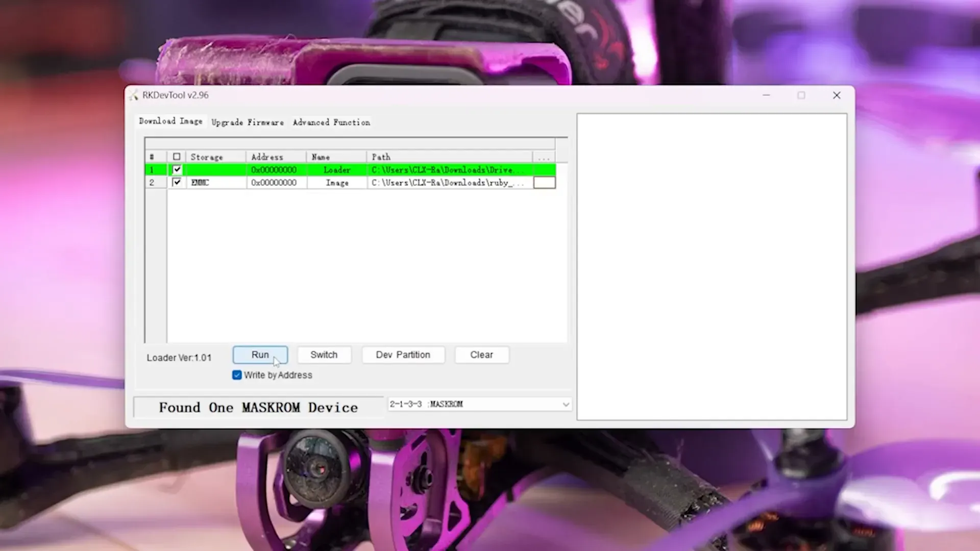Select the Loader path cell
This screenshot has height=551, width=980.
(450, 170)
